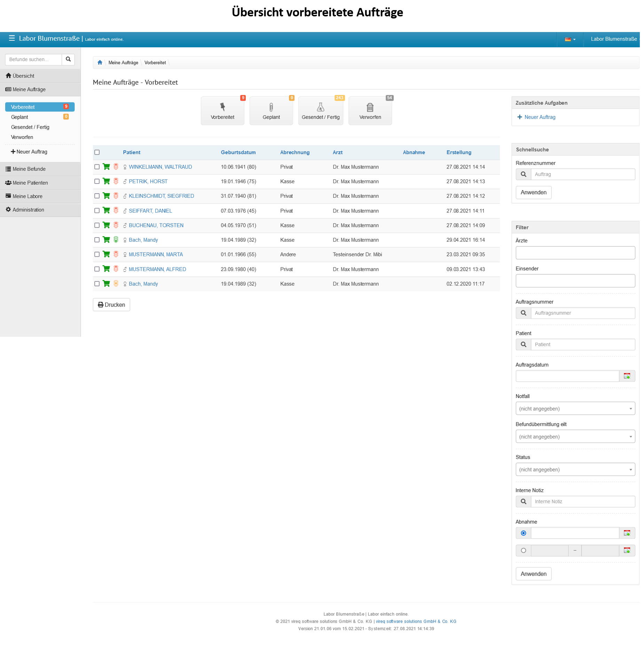This screenshot has height=645, width=644.
Task: Click green cart icon for WINKELMANN, WALTRAUD
Action: click(x=106, y=167)
